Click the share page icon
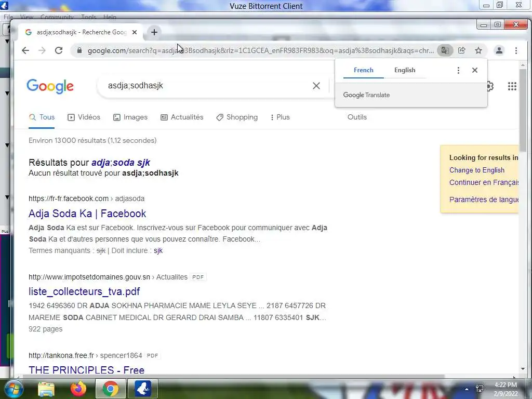 tap(461, 50)
